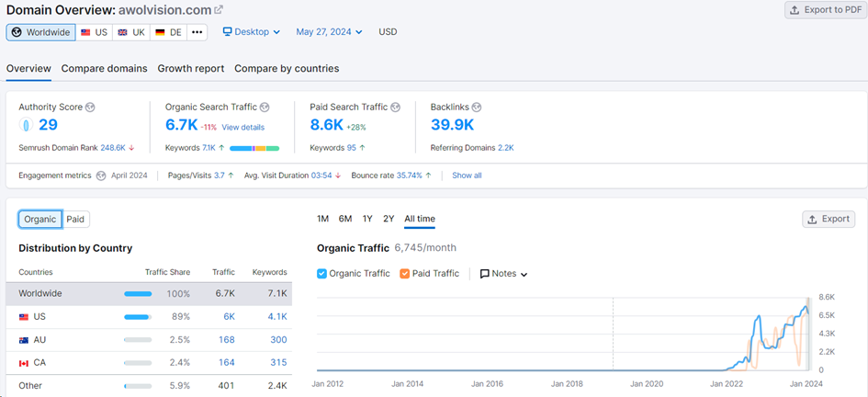This screenshot has height=397, width=868.
Task: Open the May 27, 2024 date dropdown
Action: (329, 32)
